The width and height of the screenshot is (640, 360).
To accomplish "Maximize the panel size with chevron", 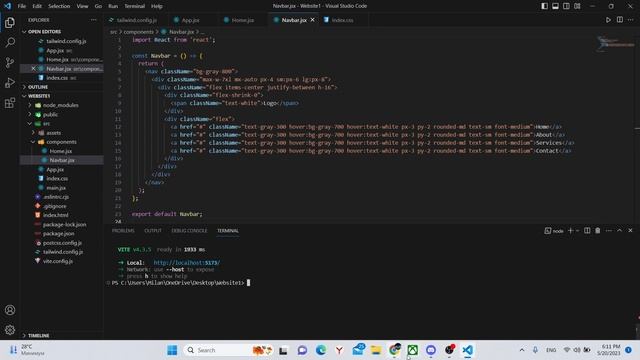I will [619, 231].
